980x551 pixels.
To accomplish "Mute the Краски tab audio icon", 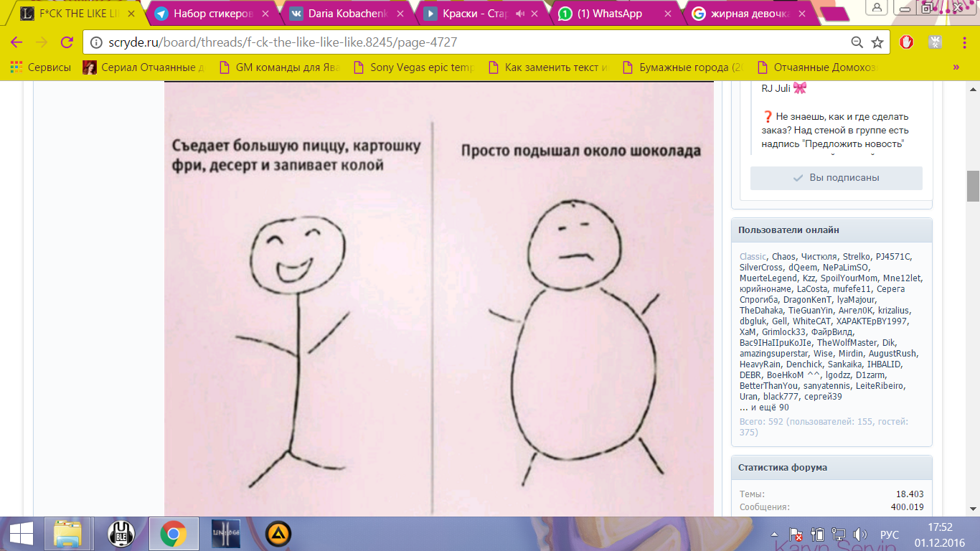I will 521,13.
